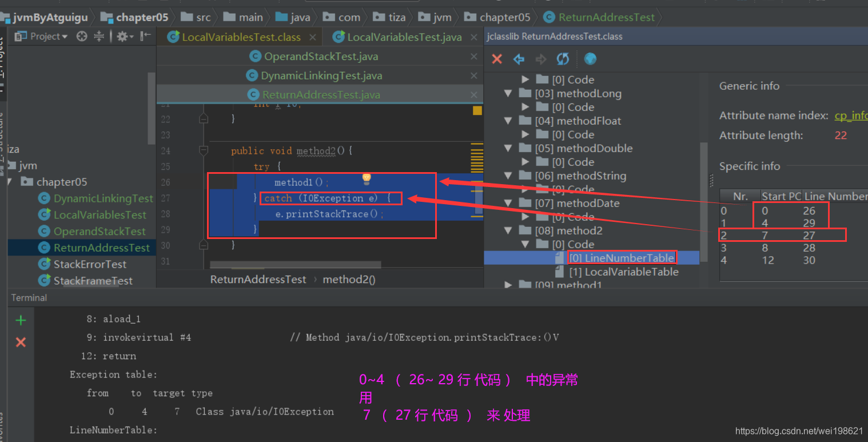Click the globe browser icon in jclasslib toolbar

(x=591, y=59)
